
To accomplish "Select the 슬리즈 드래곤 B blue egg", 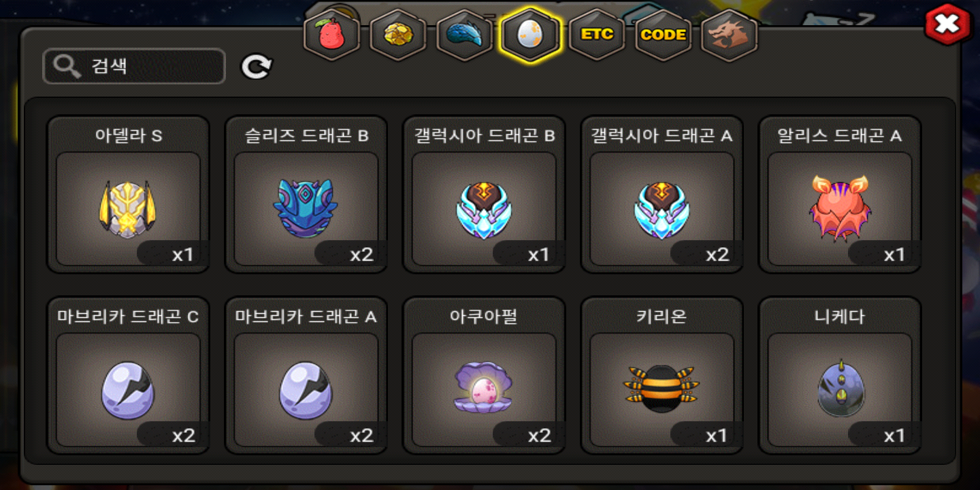I will [x=306, y=195].
